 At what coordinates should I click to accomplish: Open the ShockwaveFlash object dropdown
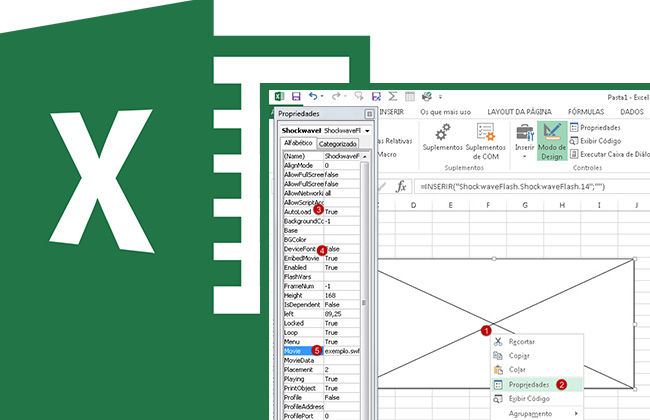[367, 131]
